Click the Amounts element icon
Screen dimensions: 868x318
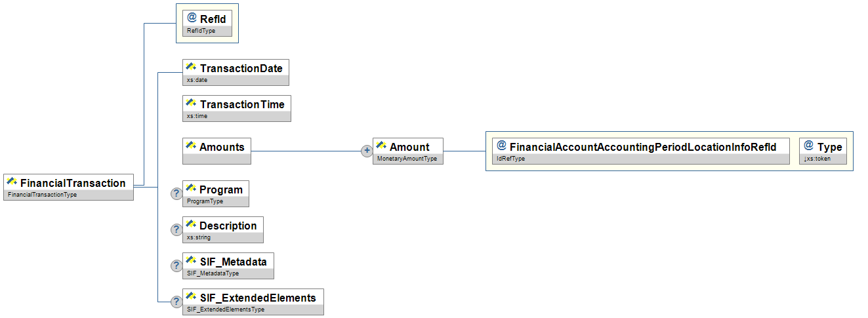[192, 146]
